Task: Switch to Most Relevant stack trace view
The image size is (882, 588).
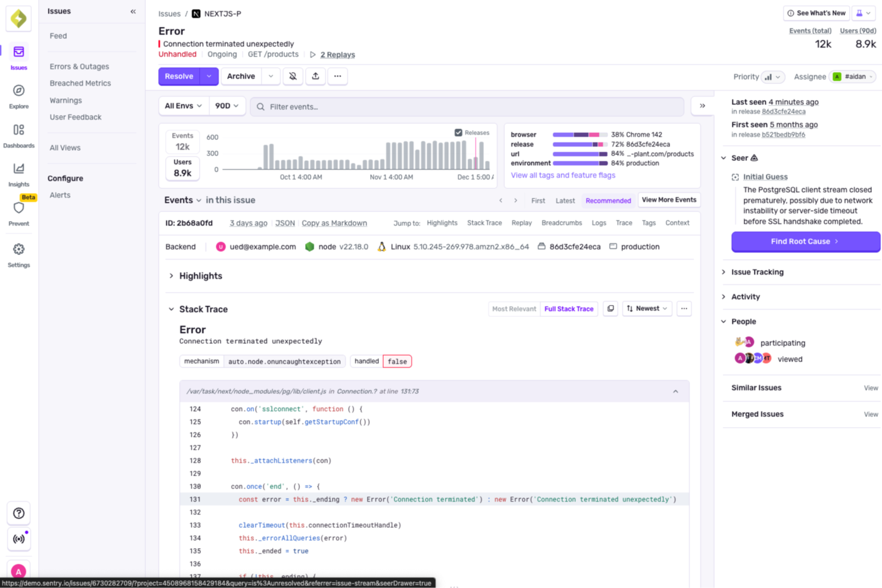Action: click(513, 309)
